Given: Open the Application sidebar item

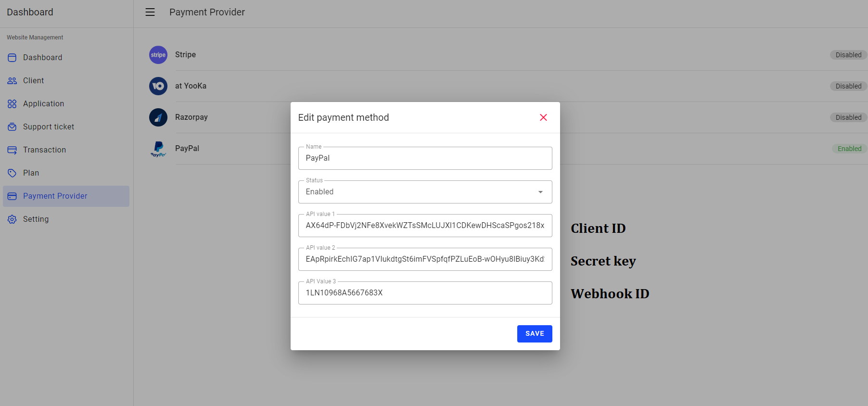Looking at the screenshot, I should 43,104.
